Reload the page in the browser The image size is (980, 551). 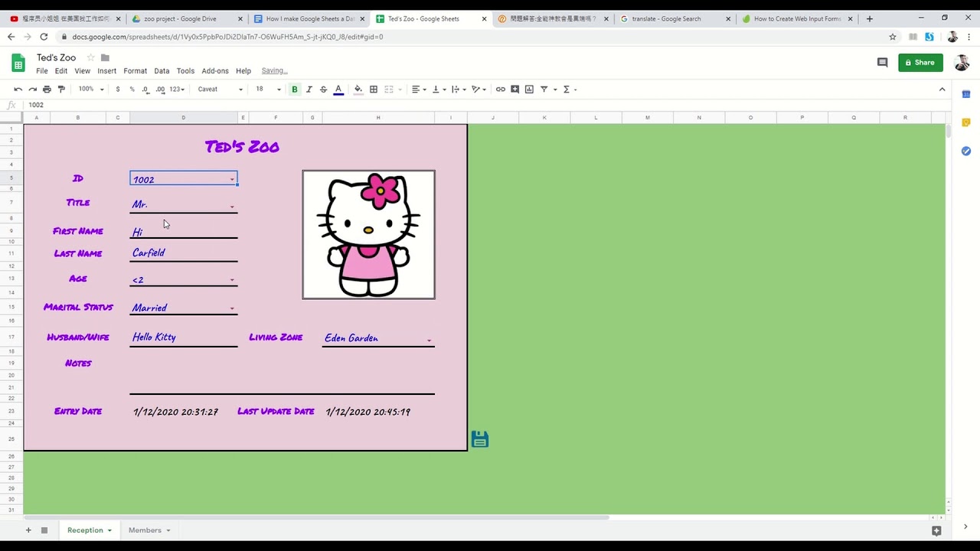click(x=44, y=37)
